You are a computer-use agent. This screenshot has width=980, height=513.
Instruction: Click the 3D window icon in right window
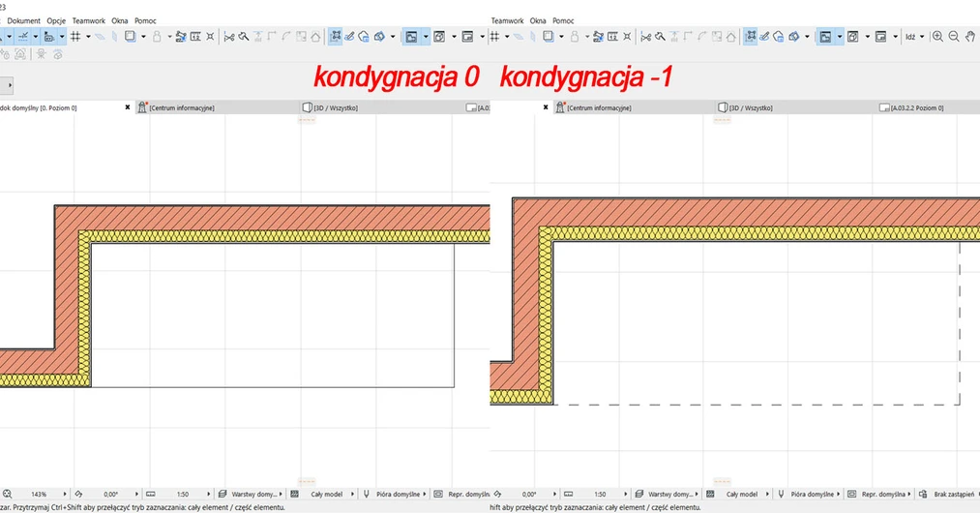tap(853, 36)
